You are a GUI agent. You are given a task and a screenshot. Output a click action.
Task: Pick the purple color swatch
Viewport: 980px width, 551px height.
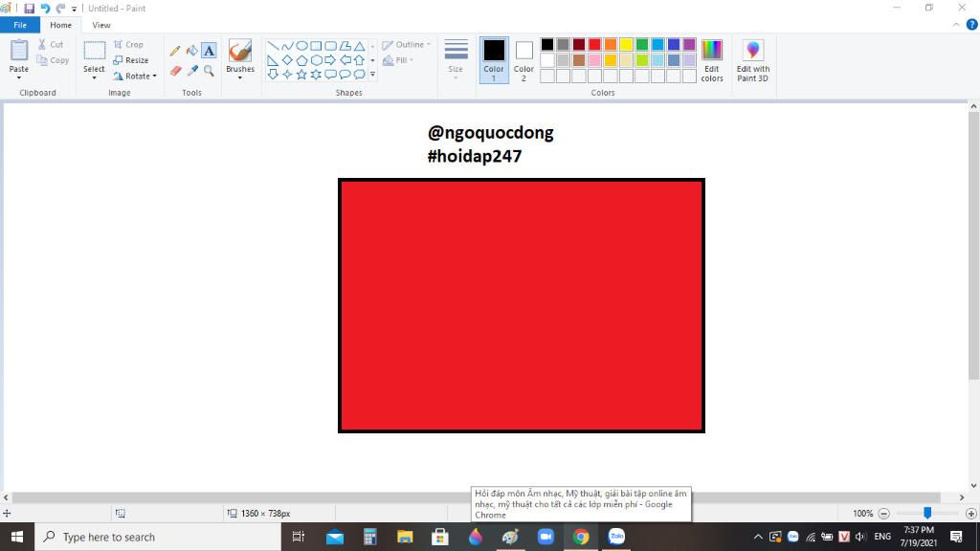[x=689, y=44]
